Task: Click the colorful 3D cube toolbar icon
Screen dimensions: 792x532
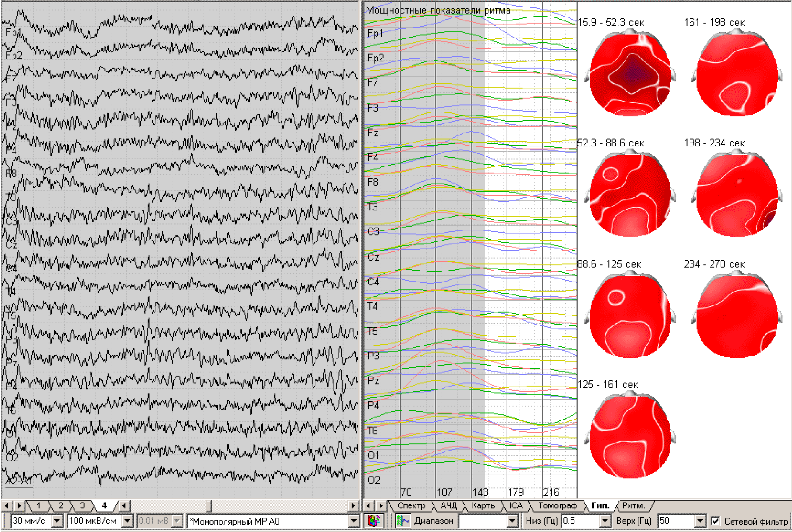Action: [373, 521]
